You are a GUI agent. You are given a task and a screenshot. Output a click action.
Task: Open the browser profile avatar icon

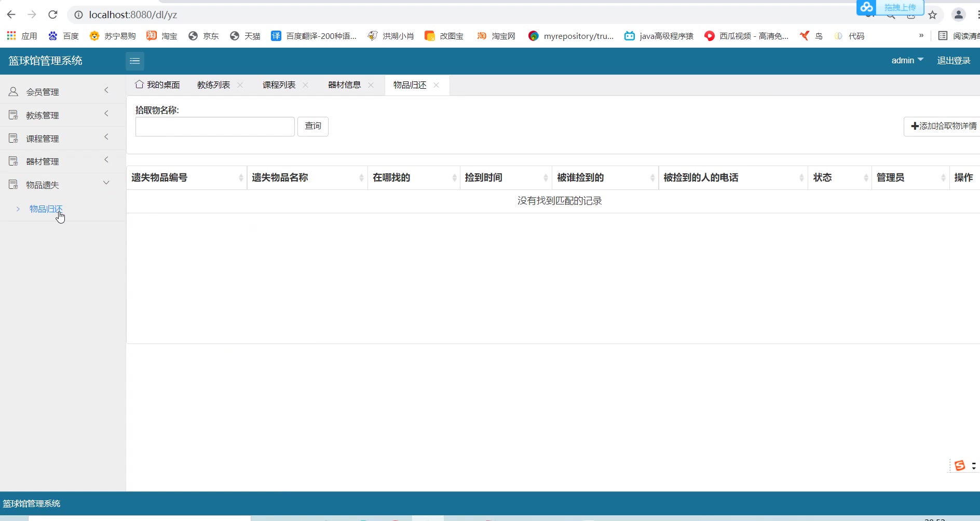(x=958, y=15)
